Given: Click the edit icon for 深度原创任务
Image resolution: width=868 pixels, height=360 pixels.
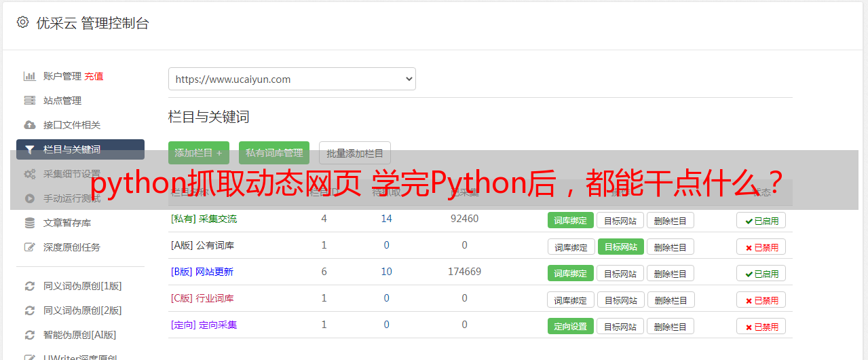Looking at the screenshot, I should tap(30, 247).
